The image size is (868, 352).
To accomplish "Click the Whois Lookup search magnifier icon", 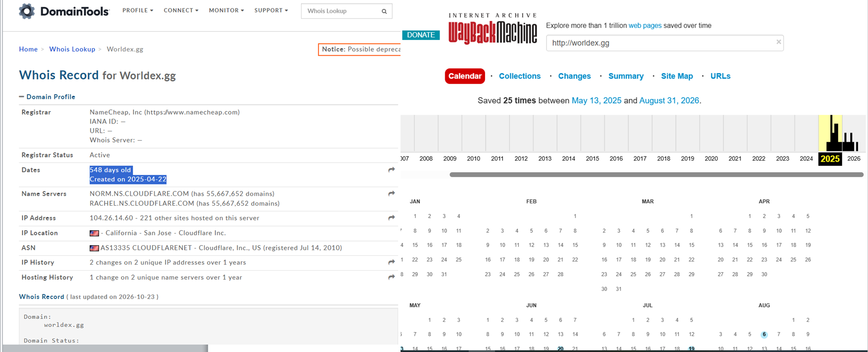I will (384, 11).
